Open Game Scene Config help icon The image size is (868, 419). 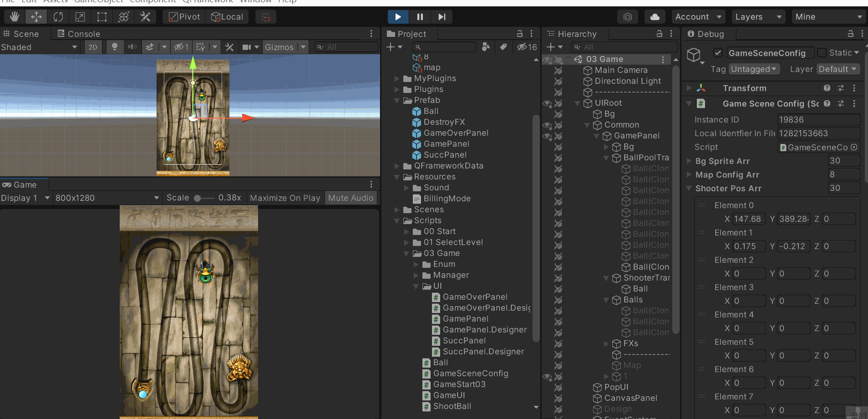click(827, 103)
